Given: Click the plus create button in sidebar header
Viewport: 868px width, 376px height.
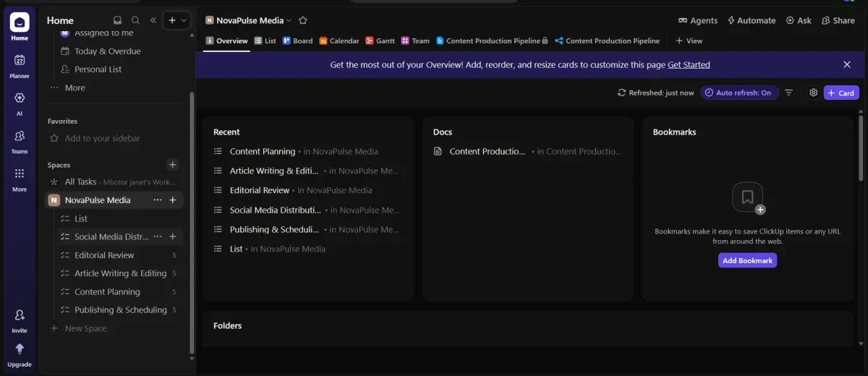Looking at the screenshot, I should click(171, 20).
